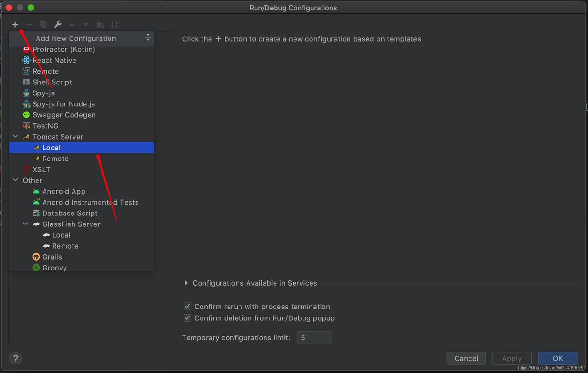
Task: Collapse the Other group chevron
Action: click(15, 180)
